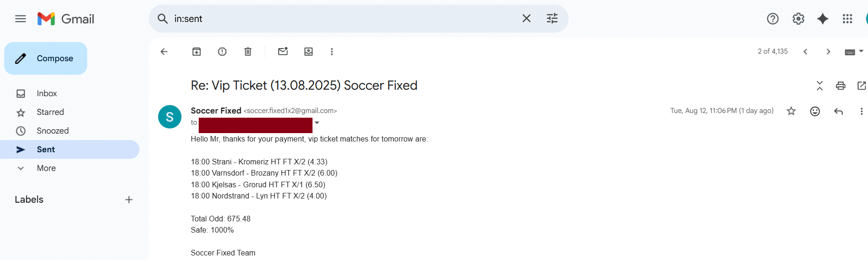Add an emoji reaction to the message
Image resolution: width=868 pixels, height=262 pixels.
click(815, 111)
